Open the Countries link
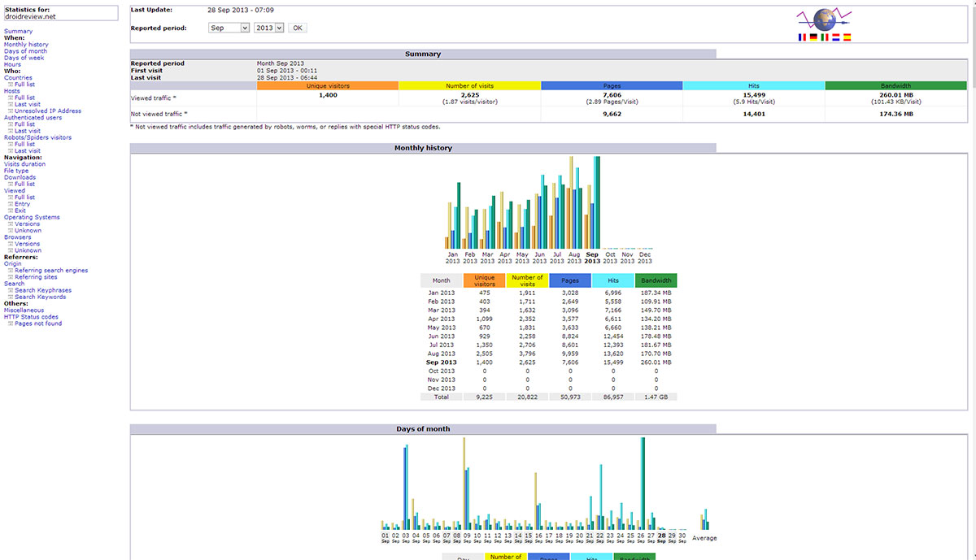Image resolution: width=976 pixels, height=560 pixels. [x=18, y=78]
